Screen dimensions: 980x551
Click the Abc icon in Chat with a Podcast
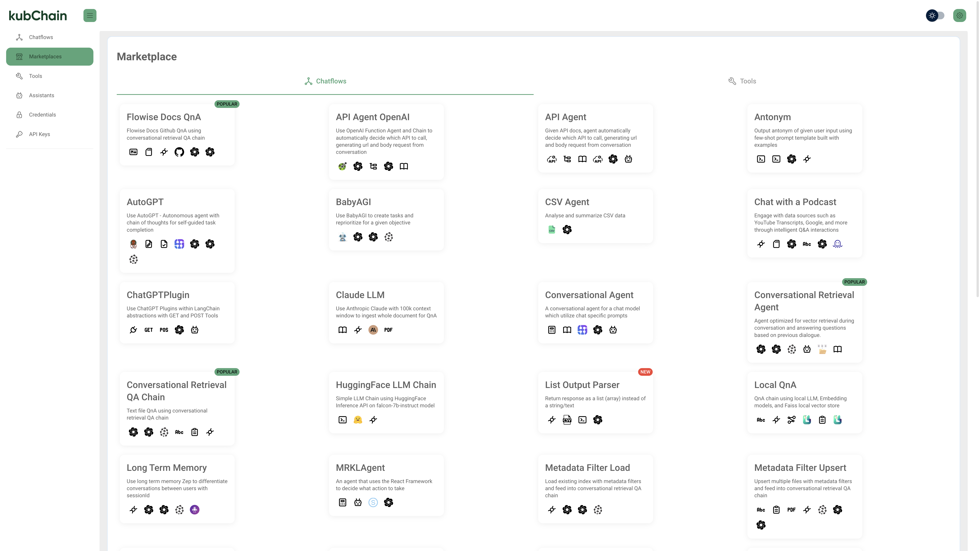pos(807,244)
